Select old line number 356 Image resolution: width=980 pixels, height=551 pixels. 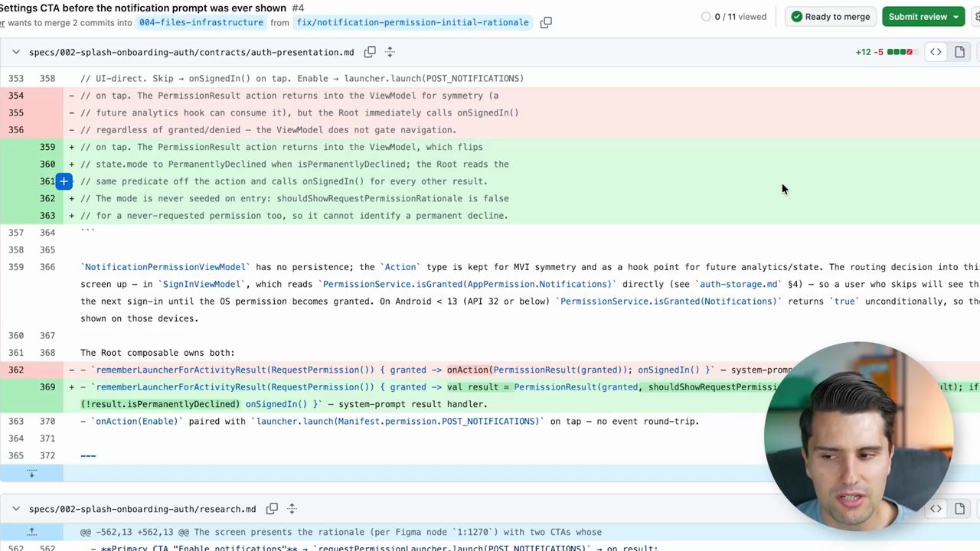click(x=15, y=130)
